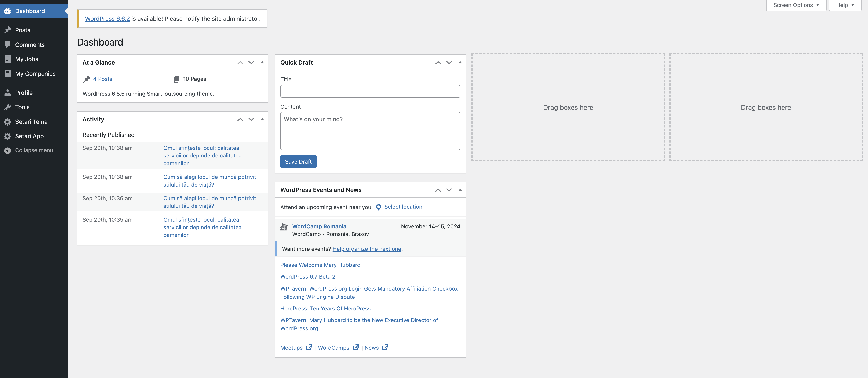Click the external link icon after WordCamps
The image size is (868, 378).
356,347
